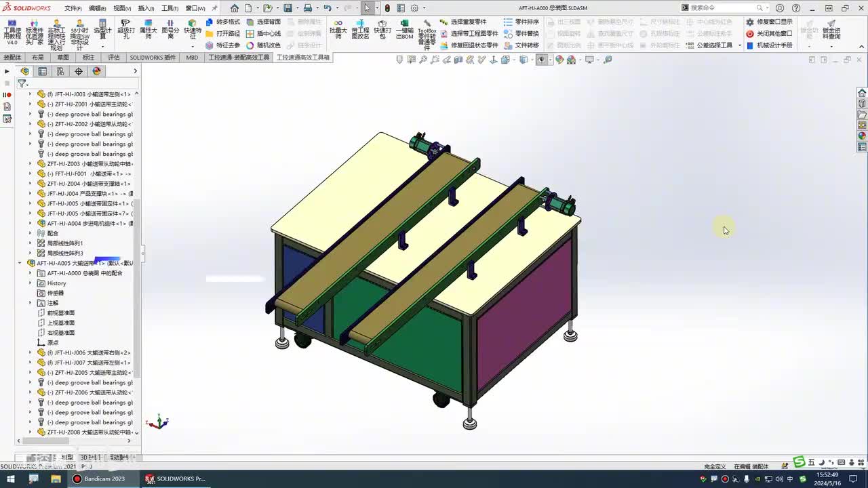Expand 局部线性阵列1 pattern node
Image resolution: width=868 pixels, height=488 pixels.
click(x=30, y=243)
